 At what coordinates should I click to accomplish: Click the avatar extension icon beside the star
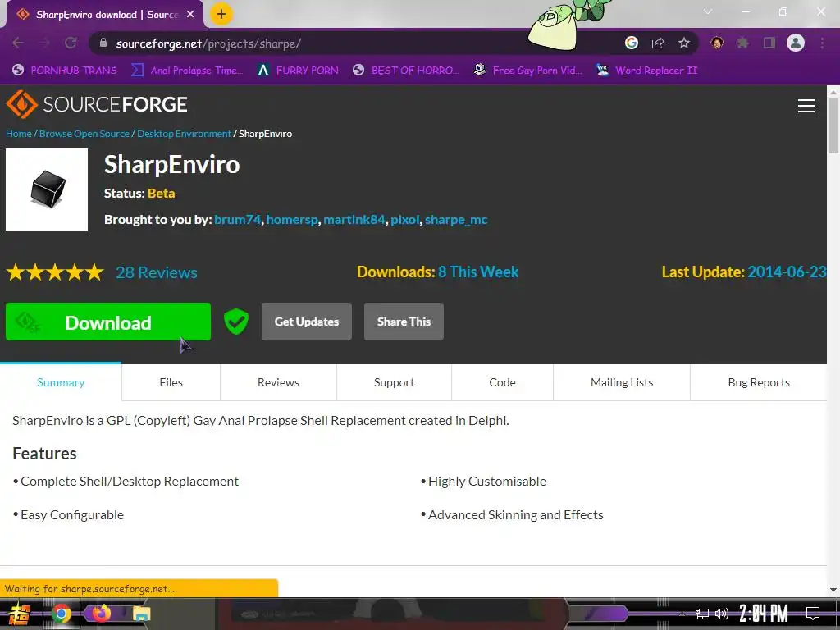[x=717, y=43]
